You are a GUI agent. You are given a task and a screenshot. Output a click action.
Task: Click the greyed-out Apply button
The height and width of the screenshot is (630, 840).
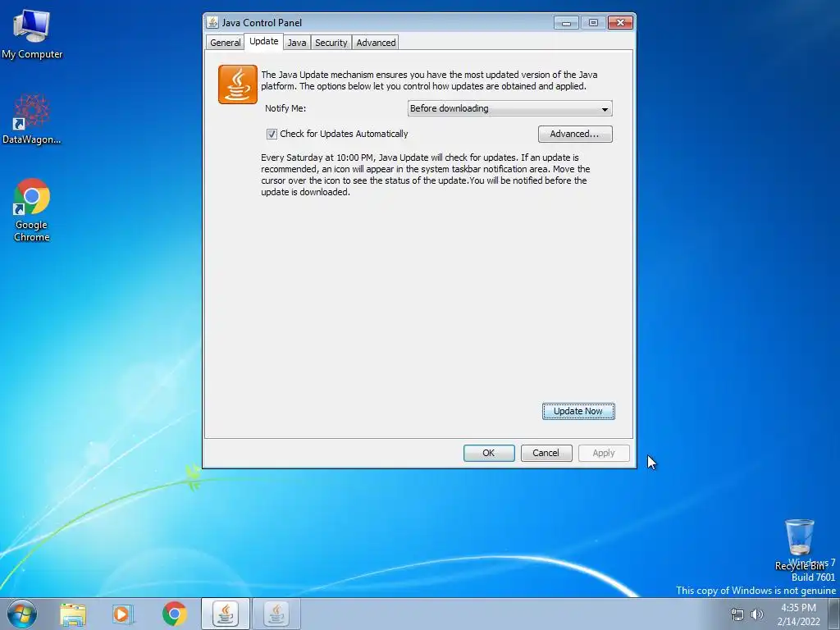[x=604, y=453]
